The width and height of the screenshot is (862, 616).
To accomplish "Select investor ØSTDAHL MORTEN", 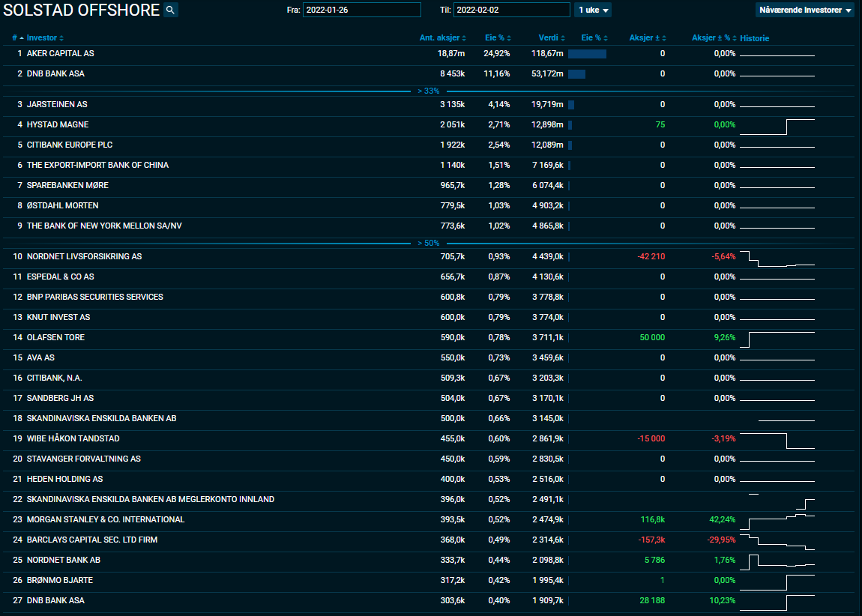I will click(63, 205).
